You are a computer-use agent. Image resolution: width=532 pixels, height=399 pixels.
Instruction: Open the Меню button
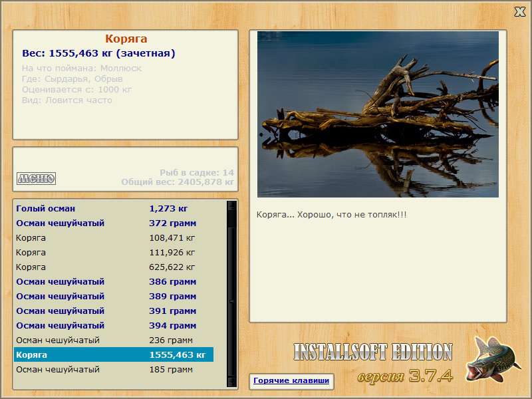click(36, 178)
